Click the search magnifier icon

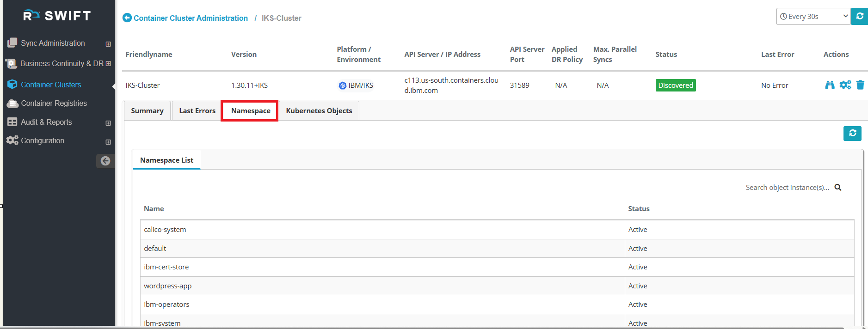pos(838,188)
